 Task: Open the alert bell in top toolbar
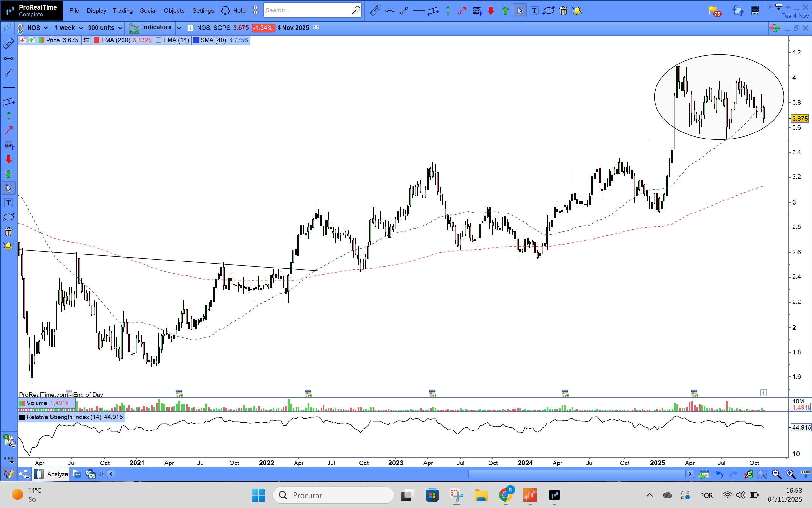point(577,11)
